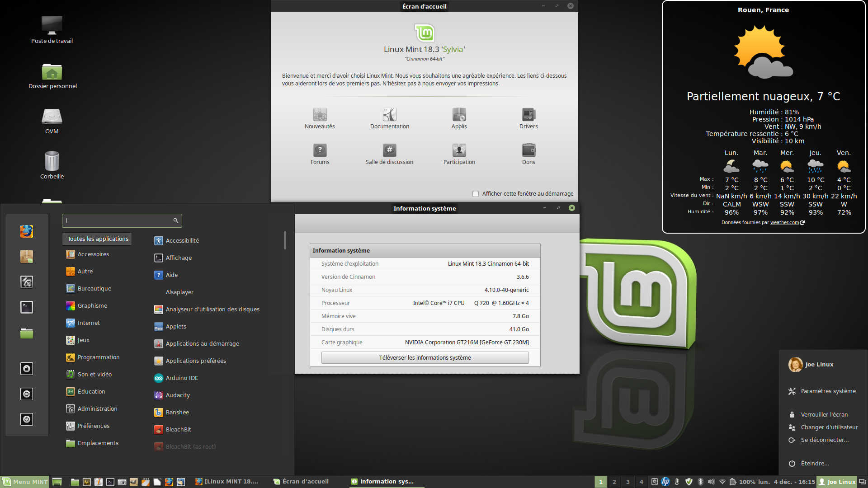868x488 pixels.
Task: Click 'Écran d'accueil' taskbar window button
Action: [x=301, y=482]
